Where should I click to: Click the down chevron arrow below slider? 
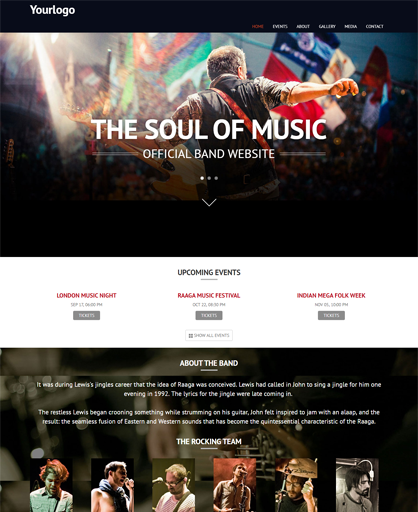click(x=209, y=202)
